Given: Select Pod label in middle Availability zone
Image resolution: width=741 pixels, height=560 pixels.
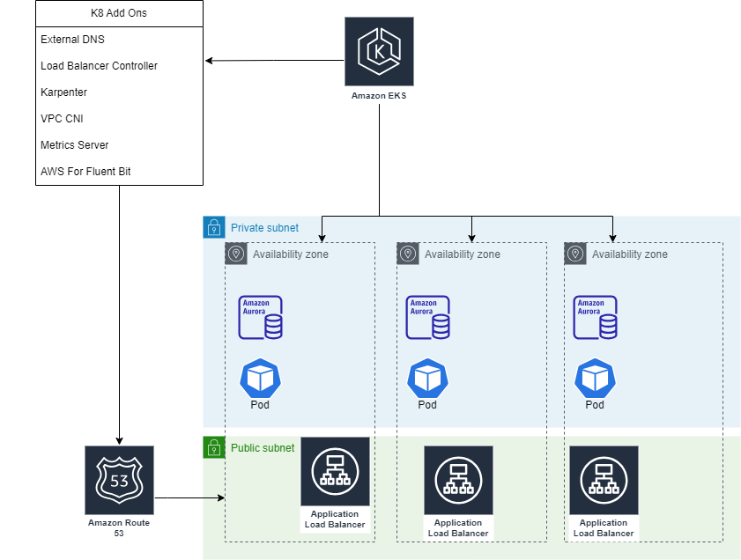Looking at the screenshot, I should pyautogui.click(x=427, y=405).
